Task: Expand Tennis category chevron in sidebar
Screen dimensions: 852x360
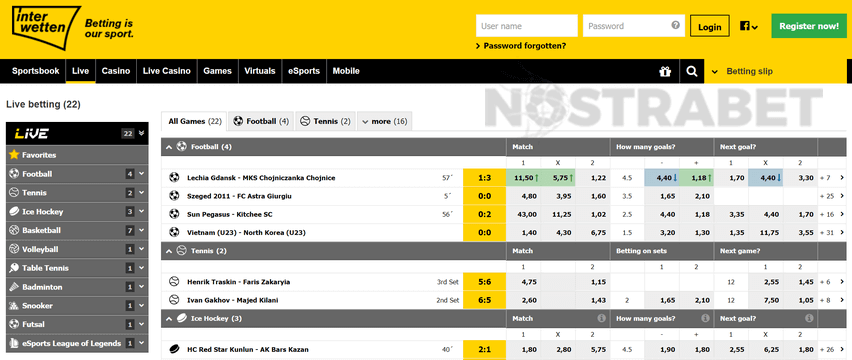Action: 141,193
